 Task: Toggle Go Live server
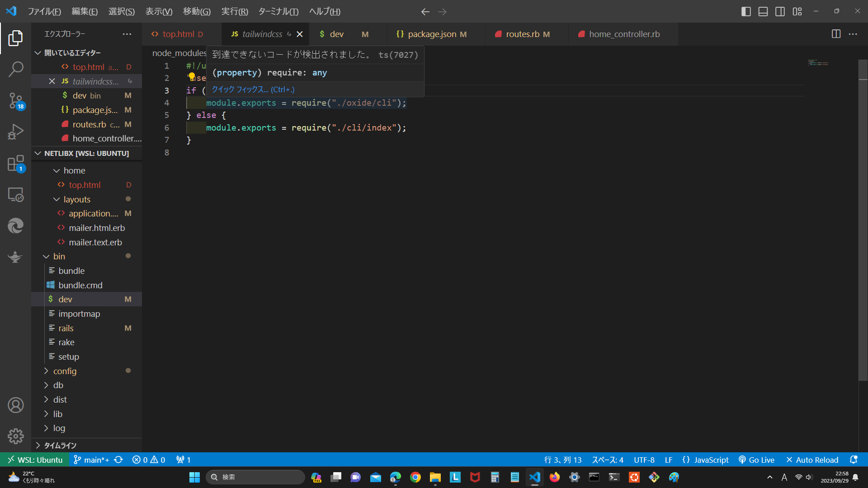pos(756,460)
